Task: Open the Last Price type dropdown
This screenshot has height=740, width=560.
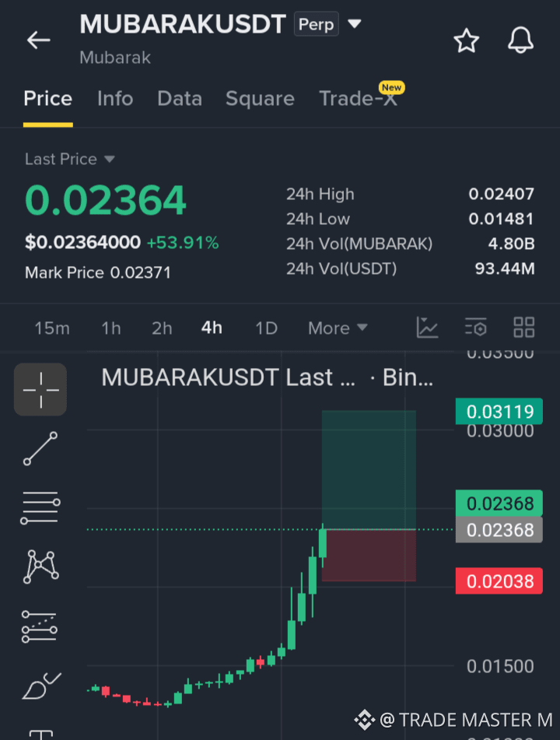Action: click(x=70, y=159)
